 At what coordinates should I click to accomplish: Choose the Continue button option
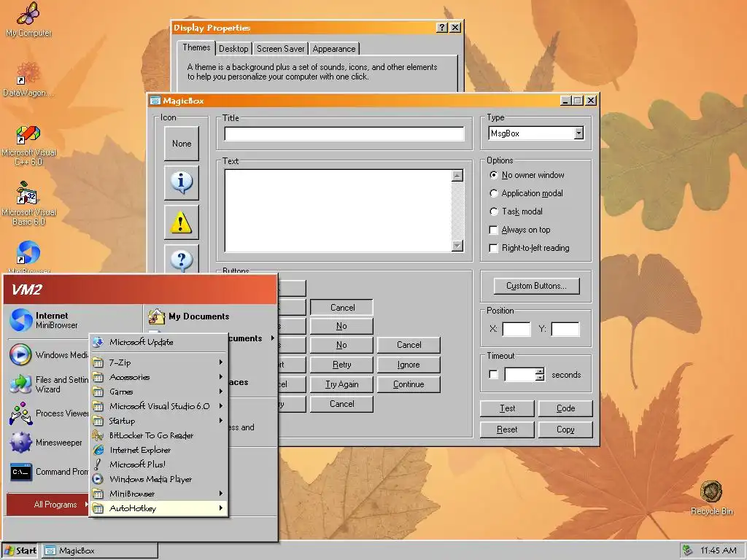(x=409, y=384)
